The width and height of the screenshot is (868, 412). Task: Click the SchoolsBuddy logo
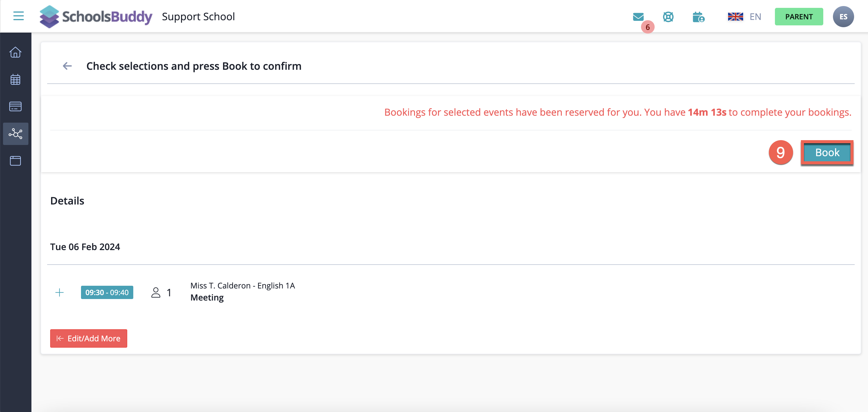96,17
